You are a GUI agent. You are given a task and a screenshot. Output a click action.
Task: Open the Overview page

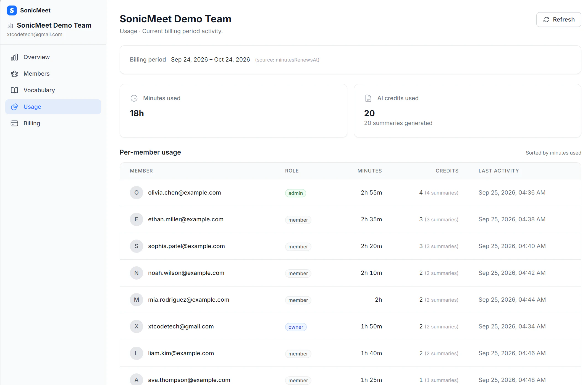(53, 57)
